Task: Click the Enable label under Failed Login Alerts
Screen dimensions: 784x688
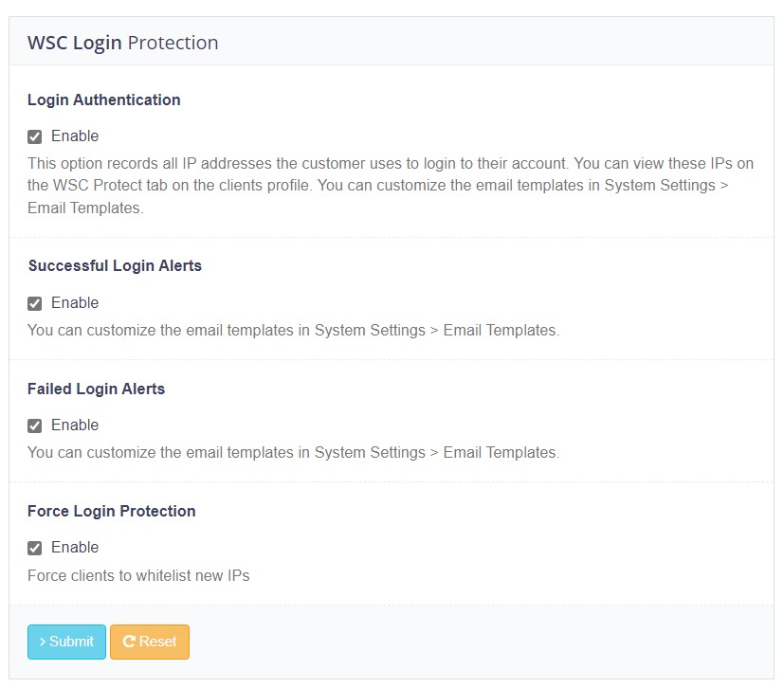Action: pyautogui.click(x=75, y=425)
